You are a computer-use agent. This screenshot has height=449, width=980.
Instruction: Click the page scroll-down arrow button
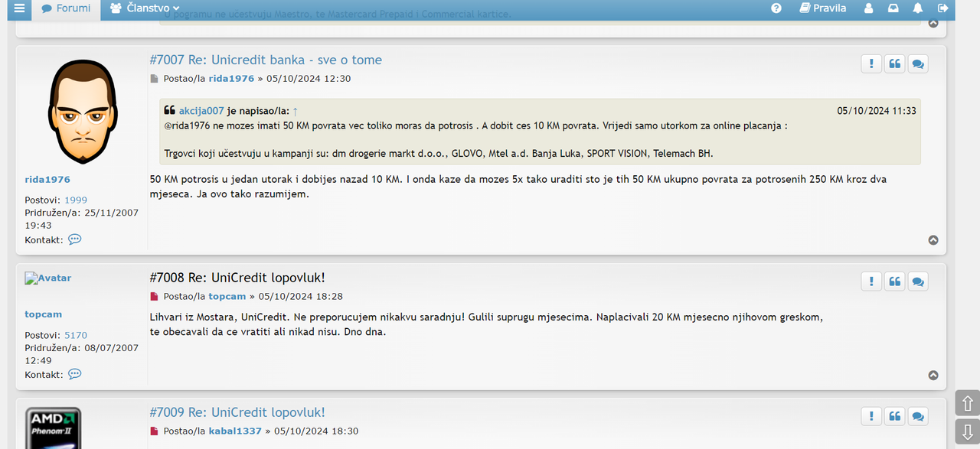point(967,431)
